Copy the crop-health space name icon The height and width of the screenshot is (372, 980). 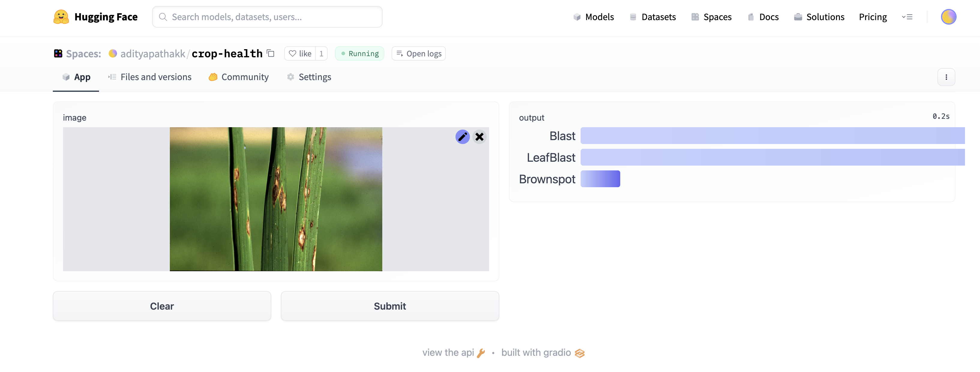[270, 53]
